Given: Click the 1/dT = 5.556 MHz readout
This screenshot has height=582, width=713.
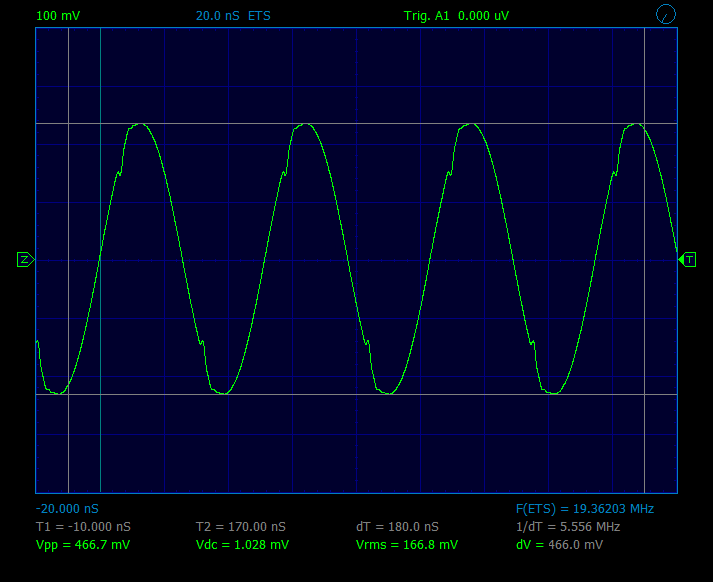Looking at the screenshot, I should [x=568, y=527].
